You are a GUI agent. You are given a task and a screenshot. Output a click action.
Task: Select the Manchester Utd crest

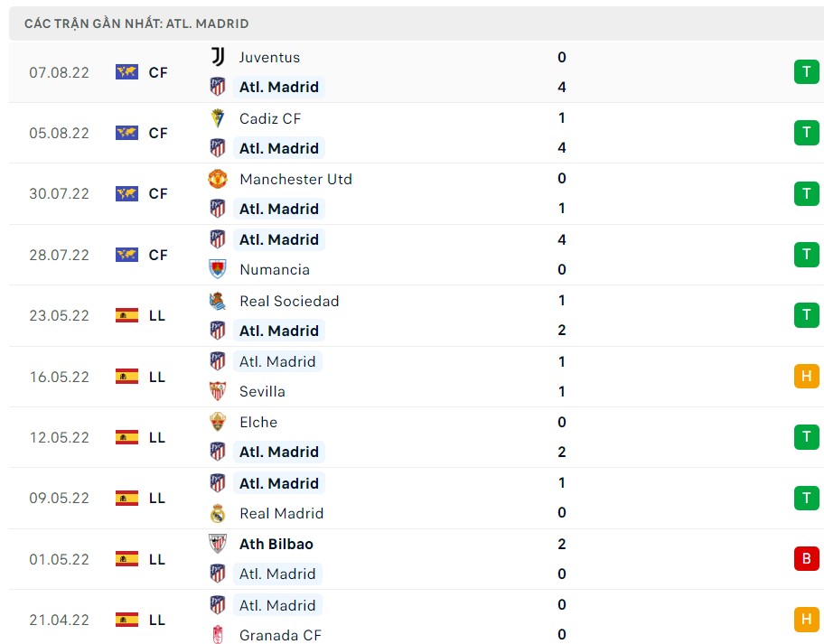click(218, 179)
